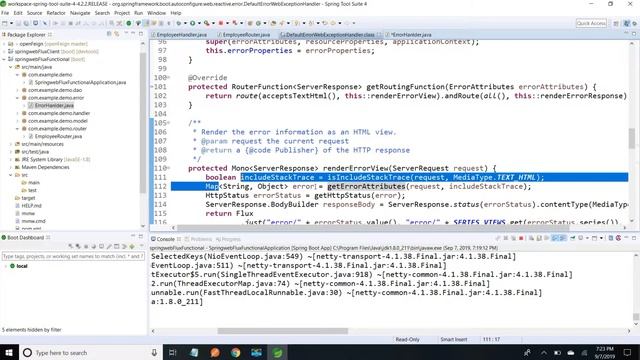The image size is (640, 360).
Task: Click the editor vertical scrollbar thumb
Action: 632,139
